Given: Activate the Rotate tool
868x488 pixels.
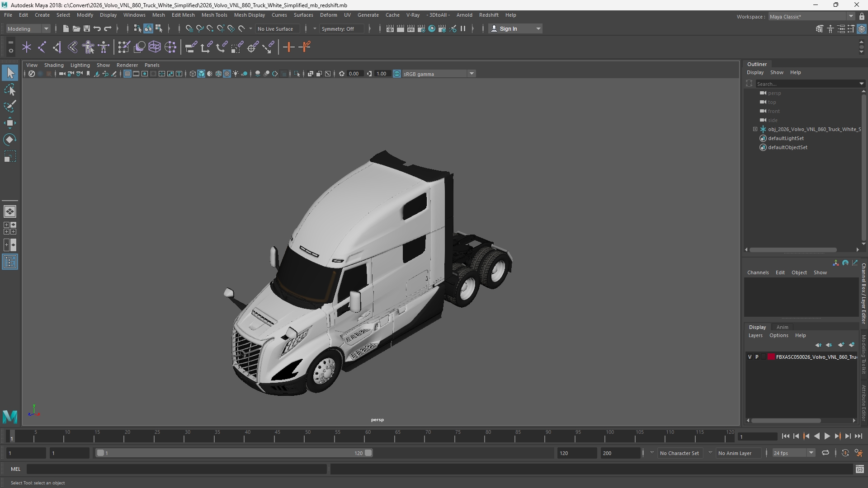Looking at the screenshot, I should click(x=10, y=140).
